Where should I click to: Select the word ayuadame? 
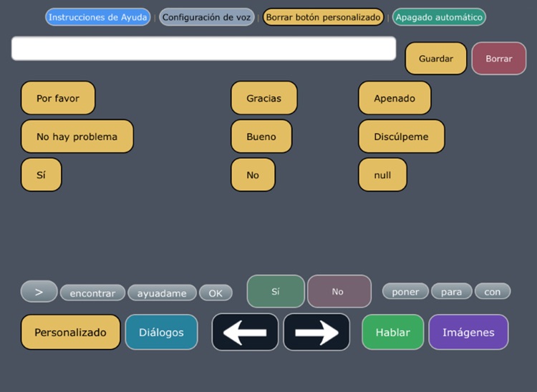pos(162,293)
